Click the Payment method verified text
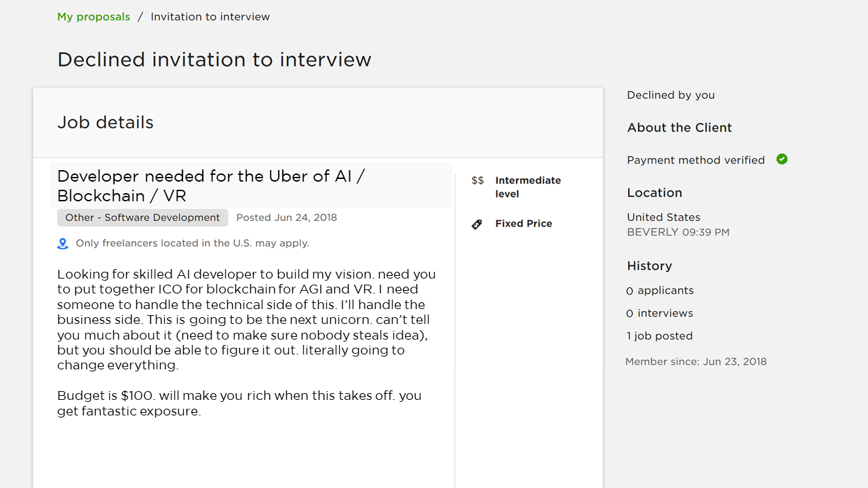 click(696, 160)
